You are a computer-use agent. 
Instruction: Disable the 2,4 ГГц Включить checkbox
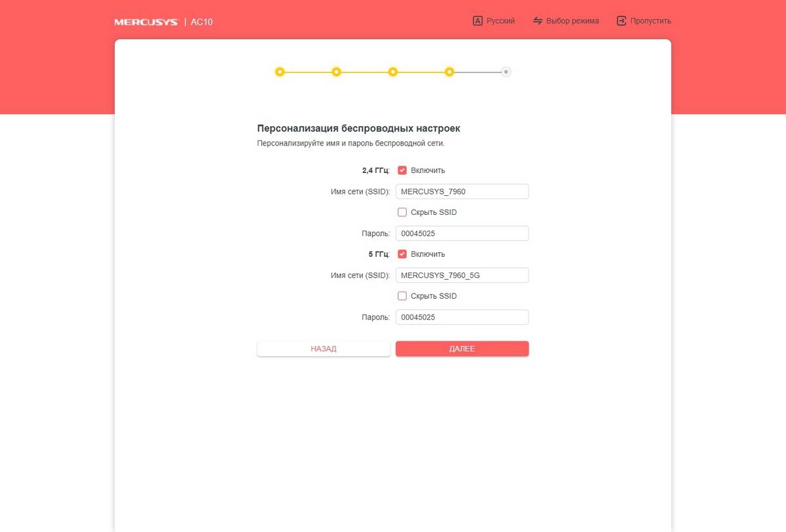402,170
